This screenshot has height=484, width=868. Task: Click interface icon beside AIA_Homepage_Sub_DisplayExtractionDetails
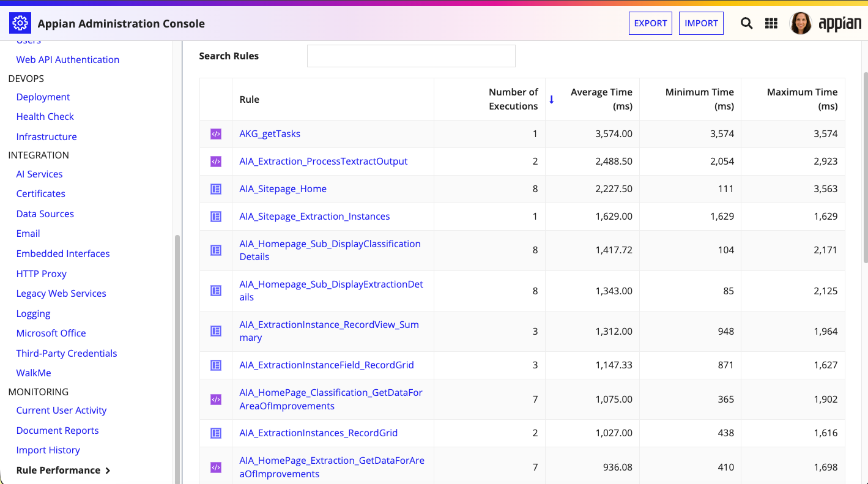point(216,291)
